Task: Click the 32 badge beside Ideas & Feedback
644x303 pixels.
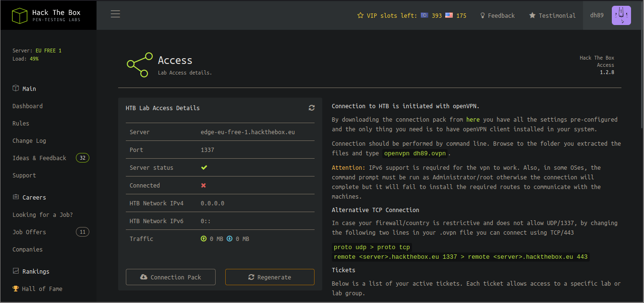Action: tap(83, 158)
